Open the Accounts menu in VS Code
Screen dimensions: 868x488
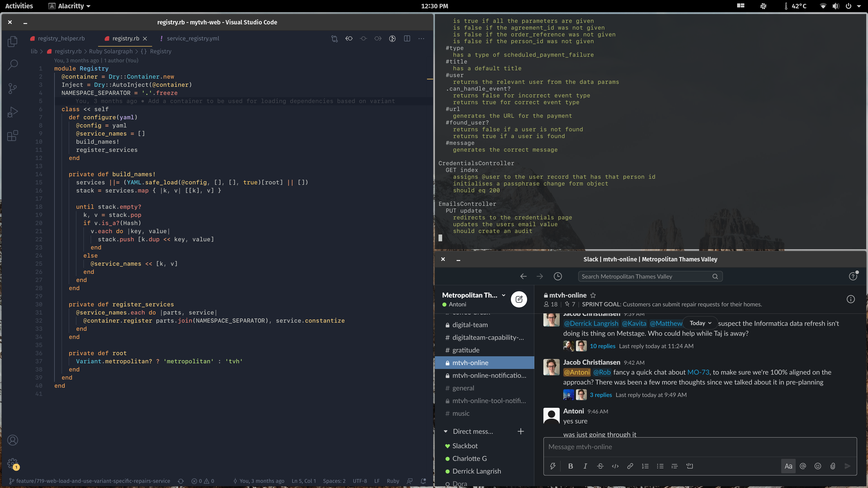tap(12, 440)
